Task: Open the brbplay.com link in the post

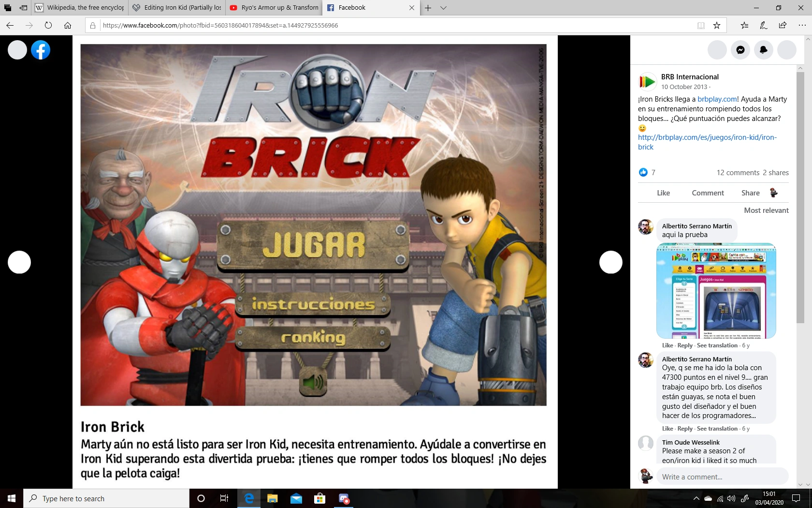Action: [x=717, y=99]
